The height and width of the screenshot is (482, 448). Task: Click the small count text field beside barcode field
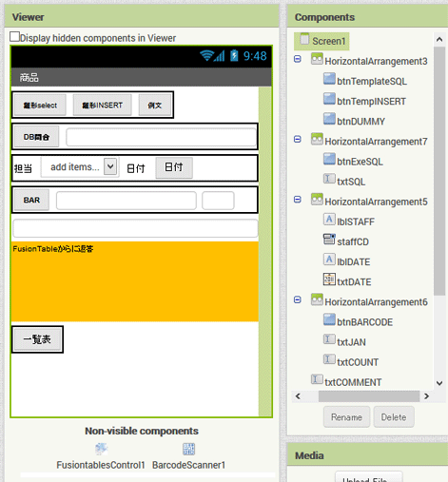coord(218,201)
